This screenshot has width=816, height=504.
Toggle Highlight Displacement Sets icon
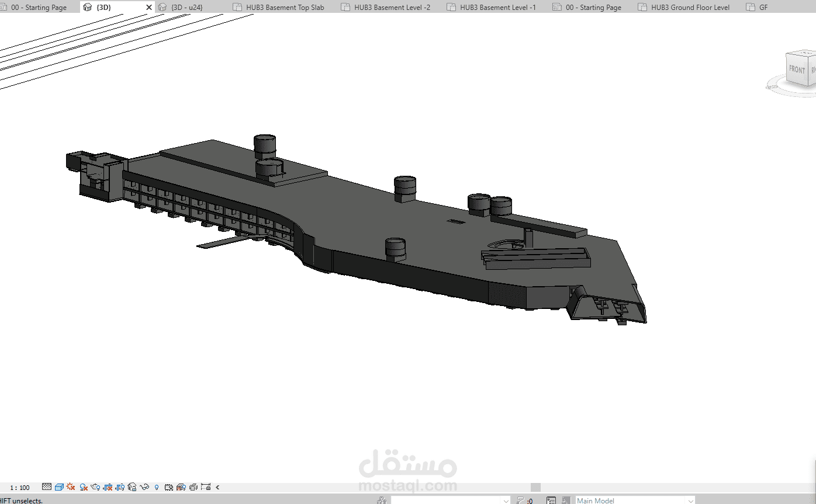[193, 487]
